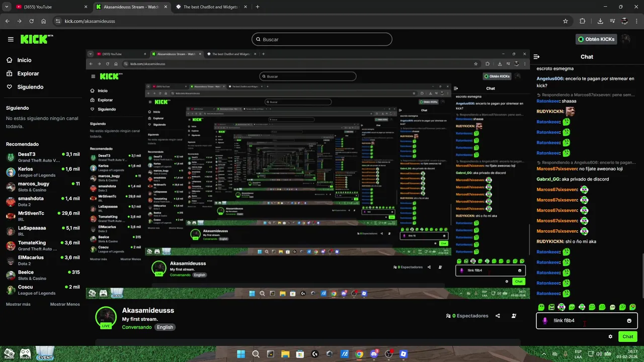The image size is (644, 362).
Task: Open recommended channel TomateKing
Action: (43, 245)
